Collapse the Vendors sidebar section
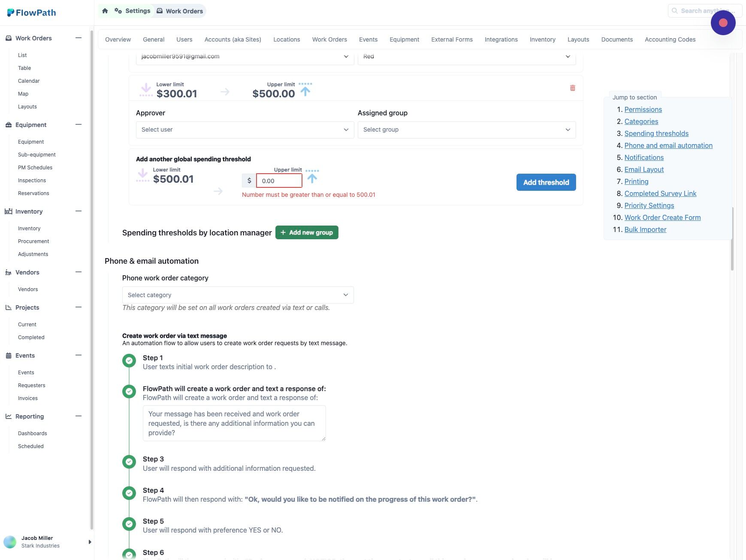Viewport: 746px width, 560px height. coord(79,272)
